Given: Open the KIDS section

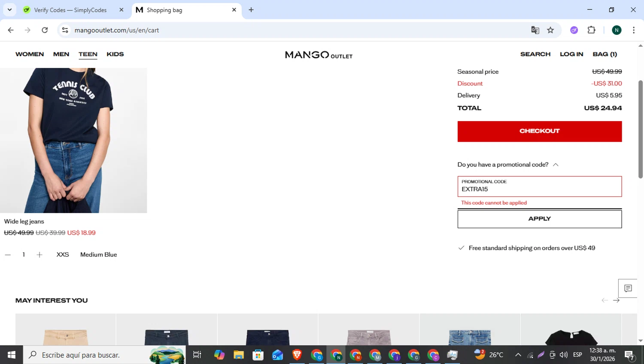Looking at the screenshot, I should point(115,54).
